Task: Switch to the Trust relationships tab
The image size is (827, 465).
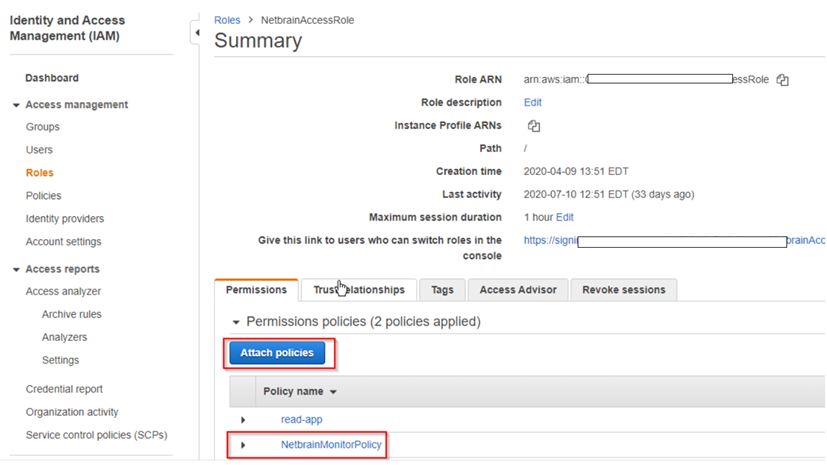Action: [359, 290]
